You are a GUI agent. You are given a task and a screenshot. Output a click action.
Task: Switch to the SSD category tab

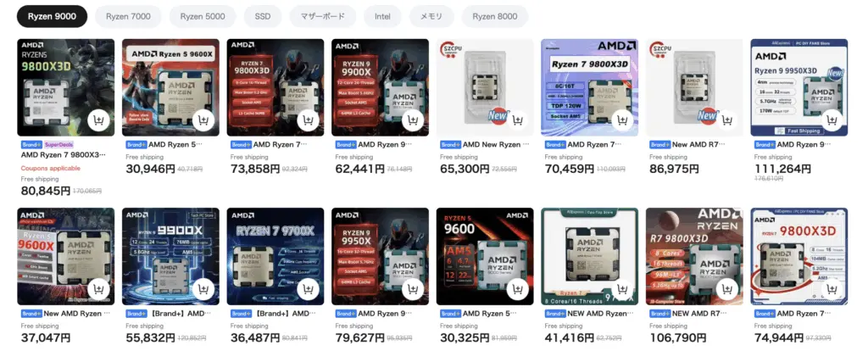(263, 17)
